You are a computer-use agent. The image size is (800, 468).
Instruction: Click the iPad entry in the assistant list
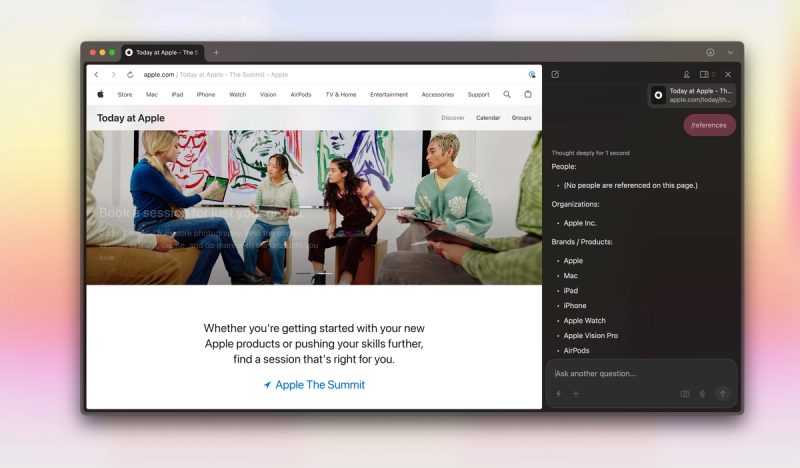[571, 290]
